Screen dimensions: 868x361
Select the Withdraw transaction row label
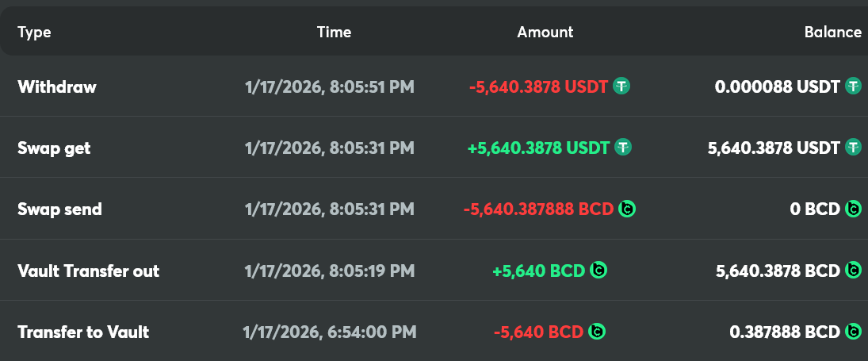[x=57, y=87]
